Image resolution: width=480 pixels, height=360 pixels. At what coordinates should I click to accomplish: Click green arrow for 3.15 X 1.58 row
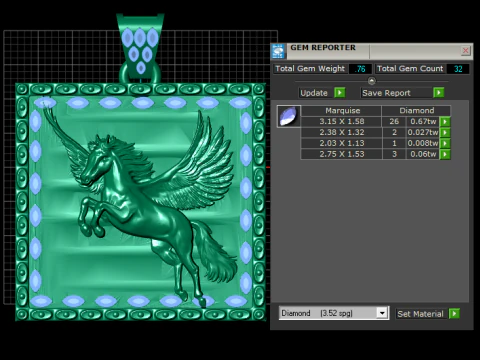click(x=445, y=122)
